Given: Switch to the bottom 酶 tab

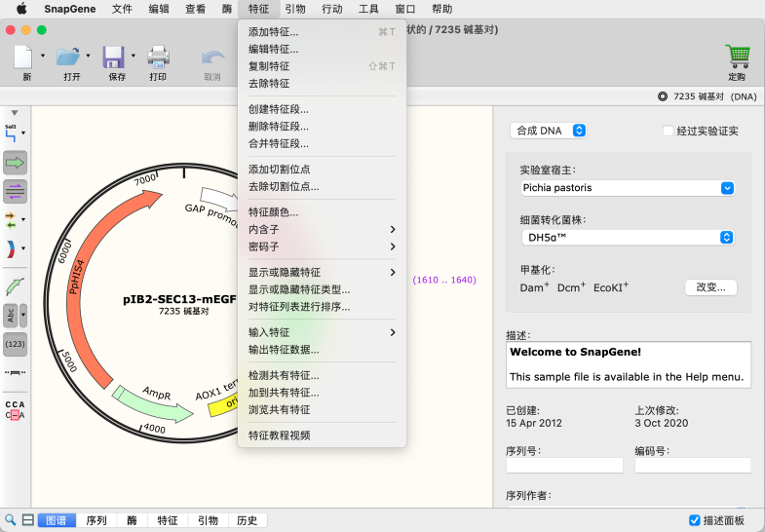Looking at the screenshot, I should pyautogui.click(x=132, y=520).
